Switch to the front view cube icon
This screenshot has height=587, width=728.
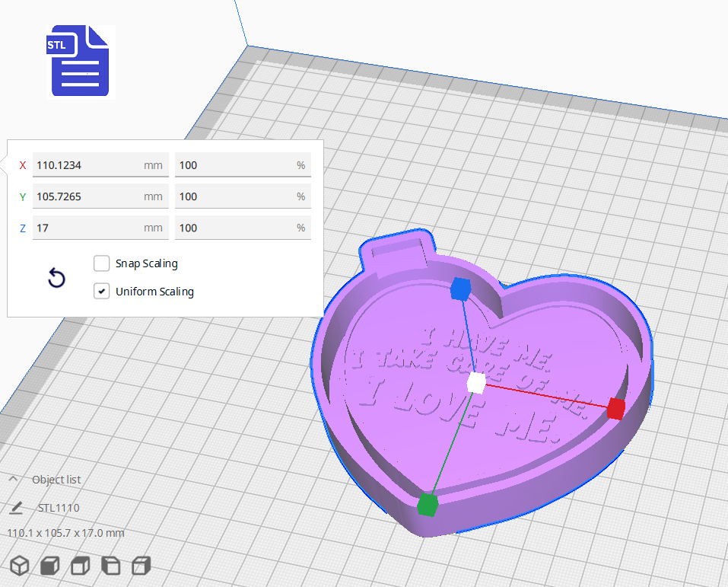tap(49, 566)
